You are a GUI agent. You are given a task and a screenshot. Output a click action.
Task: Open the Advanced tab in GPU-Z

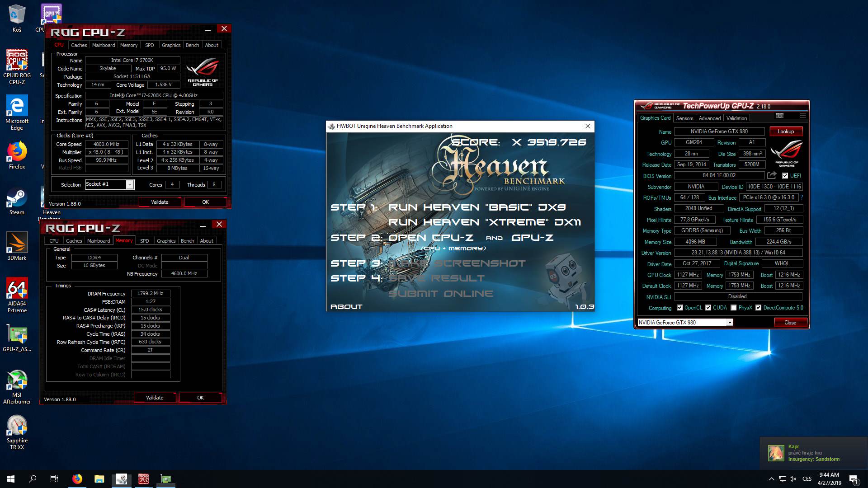[709, 118]
